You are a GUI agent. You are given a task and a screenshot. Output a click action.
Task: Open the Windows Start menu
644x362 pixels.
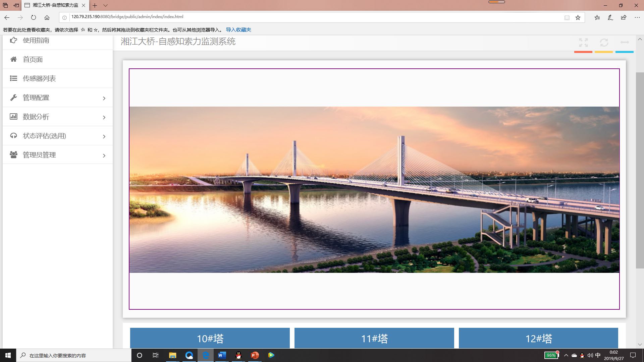[8, 355]
